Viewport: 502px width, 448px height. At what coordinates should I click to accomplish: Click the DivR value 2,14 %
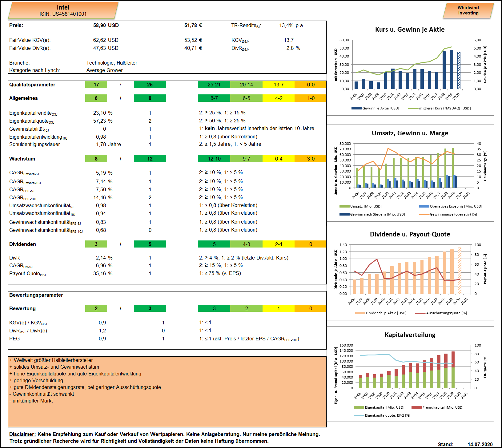point(104,258)
